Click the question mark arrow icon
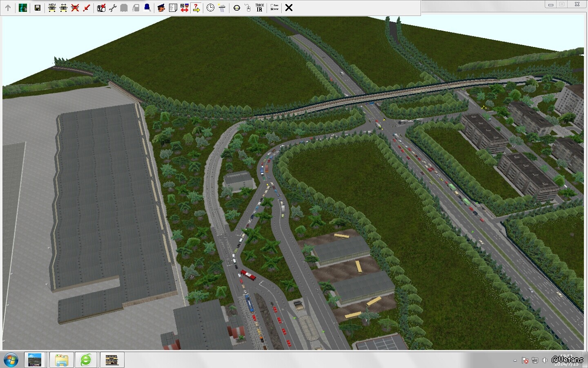 196,8
